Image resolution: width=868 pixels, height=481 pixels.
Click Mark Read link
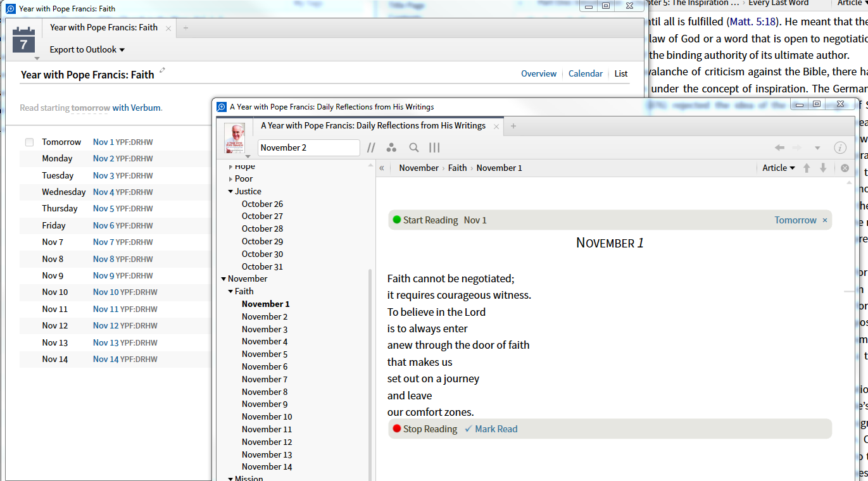[491, 428]
